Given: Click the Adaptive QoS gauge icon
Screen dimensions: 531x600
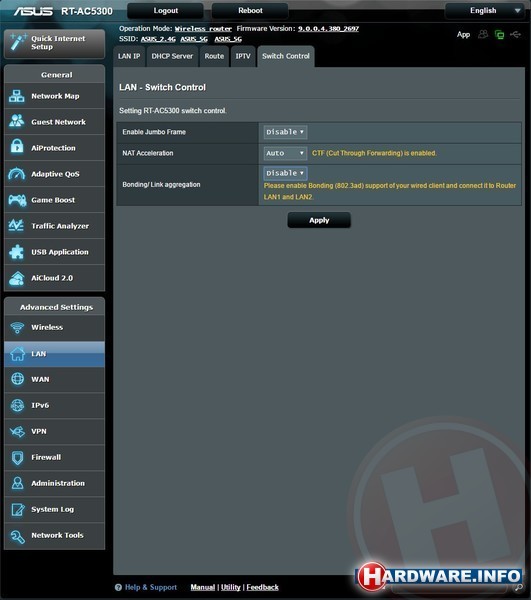Looking at the screenshot, I should click(x=17, y=173).
